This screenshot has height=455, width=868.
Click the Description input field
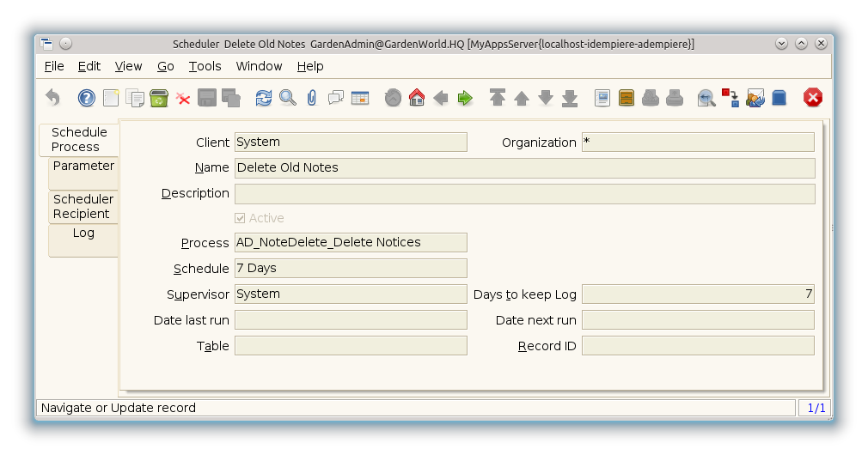(x=525, y=193)
